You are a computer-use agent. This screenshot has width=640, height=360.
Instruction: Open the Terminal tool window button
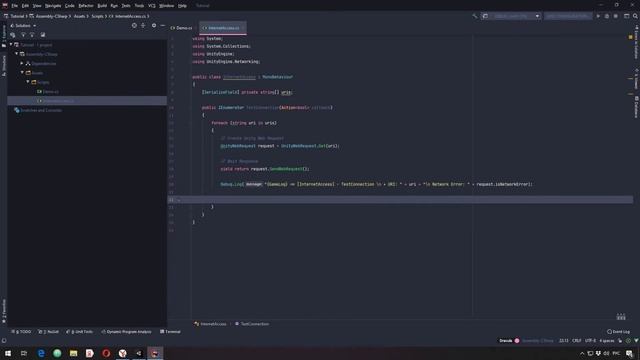tap(170, 331)
